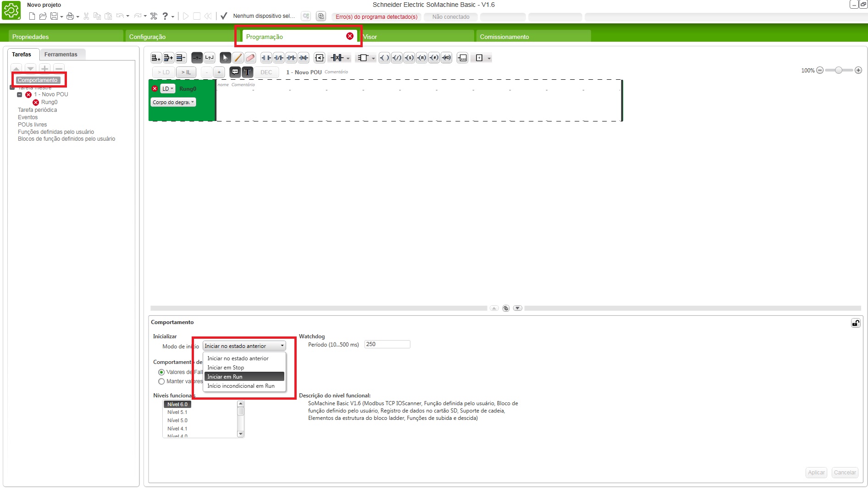
Task: Choose Iniciar em Stop option
Action: pyautogui.click(x=244, y=368)
